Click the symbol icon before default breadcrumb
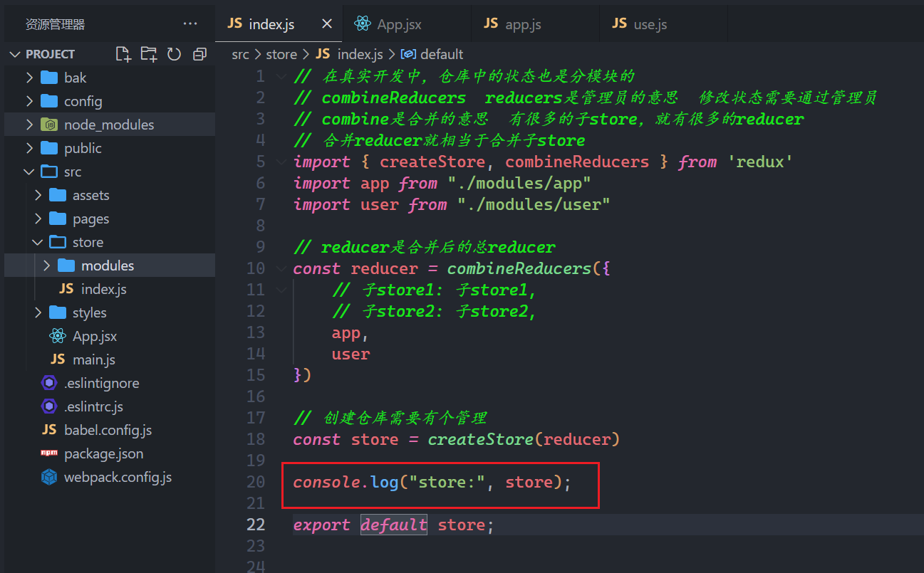 [409, 54]
